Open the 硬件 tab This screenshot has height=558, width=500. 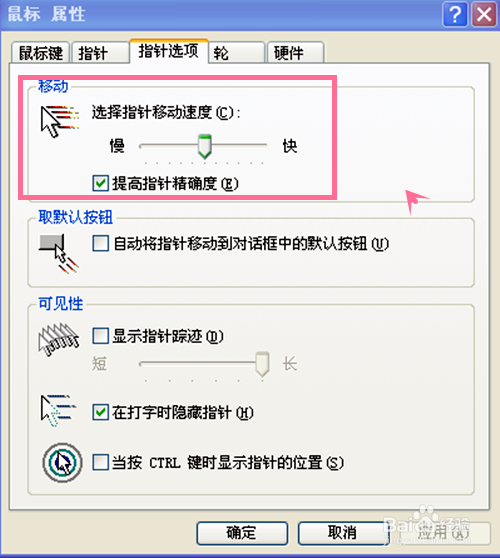[295, 53]
